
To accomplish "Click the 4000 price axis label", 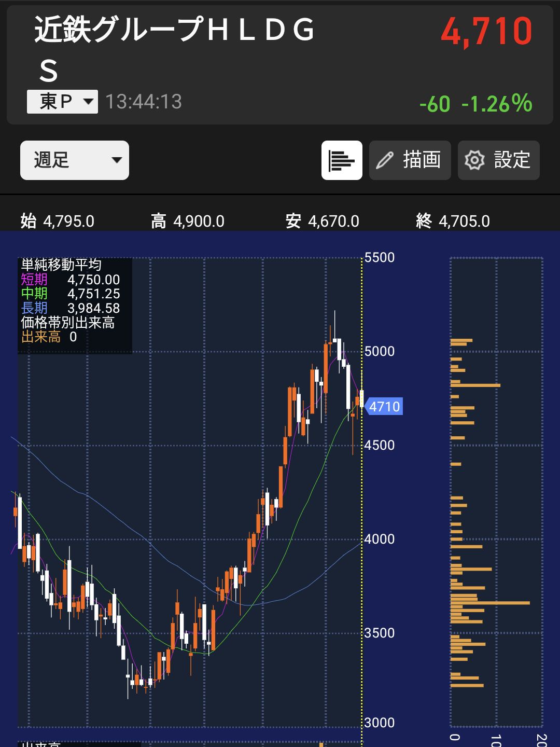I will click(x=380, y=539).
